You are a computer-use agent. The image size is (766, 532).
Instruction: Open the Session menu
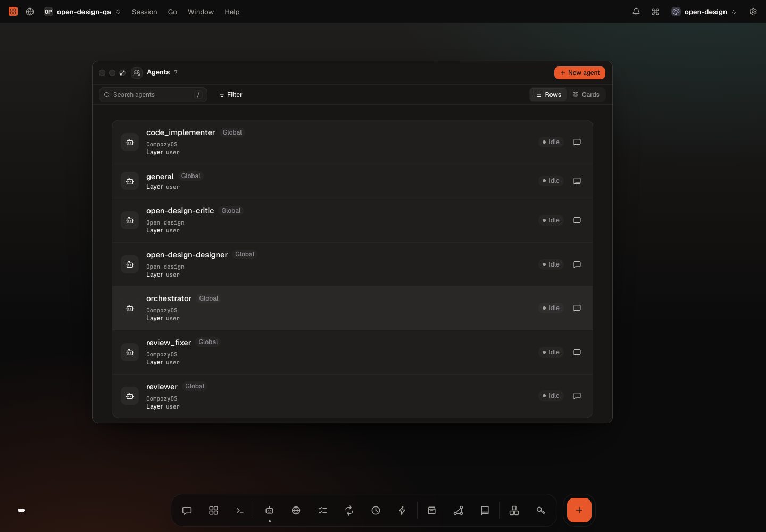(x=145, y=12)
